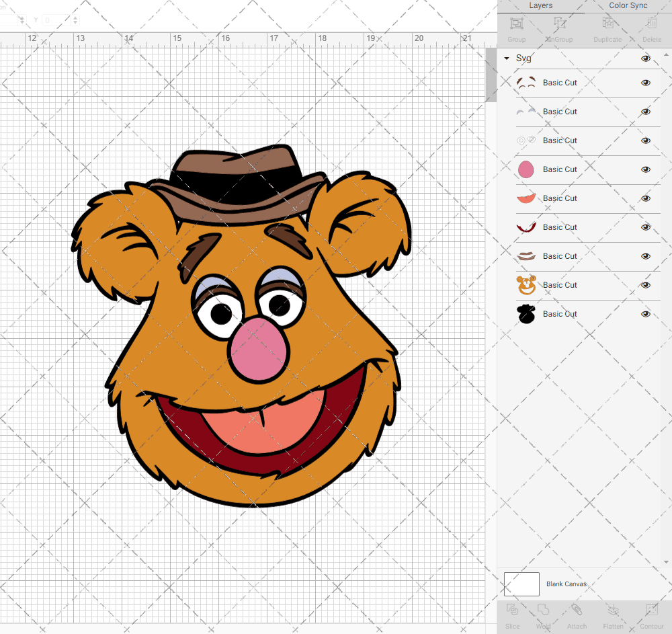Click the Blank Canvas label
Image resolution: width=672 pixels, height=634 pixels.
pos(566,584)
